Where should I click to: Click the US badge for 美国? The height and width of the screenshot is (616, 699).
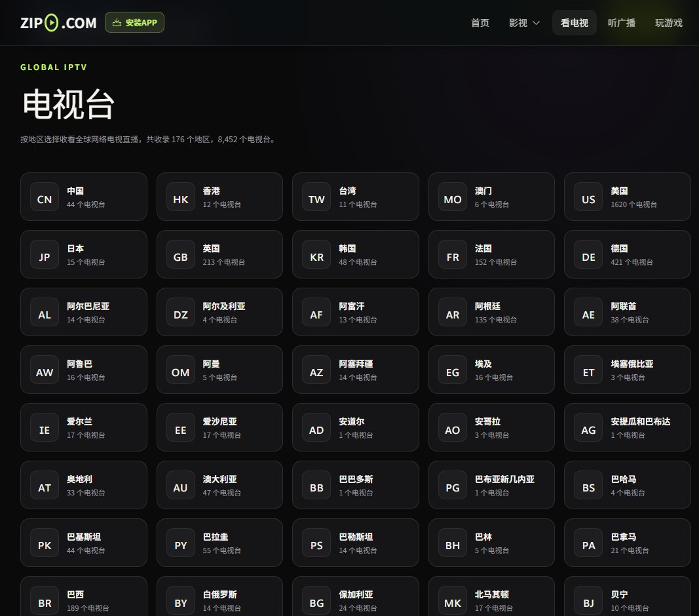[x=588, y=197]
